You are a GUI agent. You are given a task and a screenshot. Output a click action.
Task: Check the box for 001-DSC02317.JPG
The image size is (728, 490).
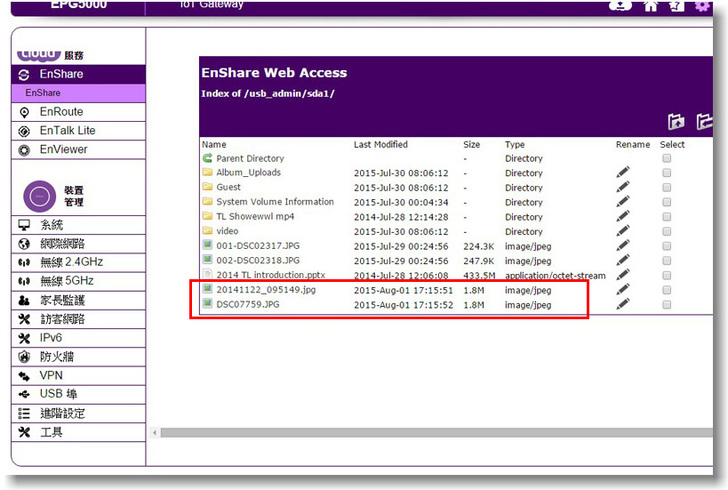pyautogui.click(x=667, y=245)
